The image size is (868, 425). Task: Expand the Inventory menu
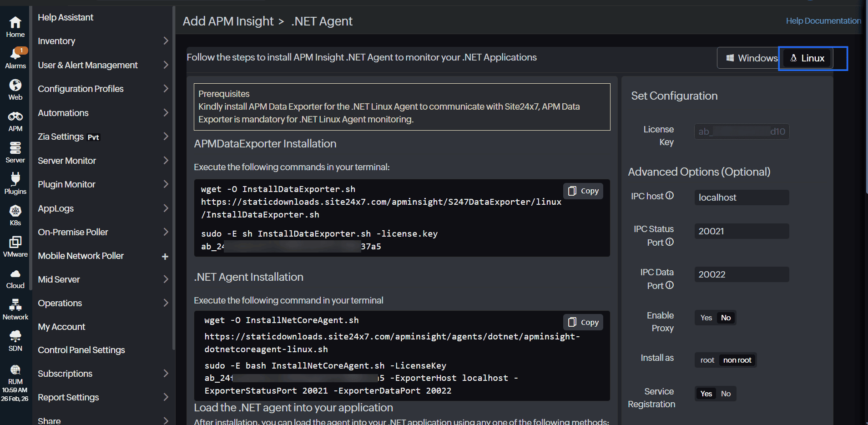pos(102,41)
